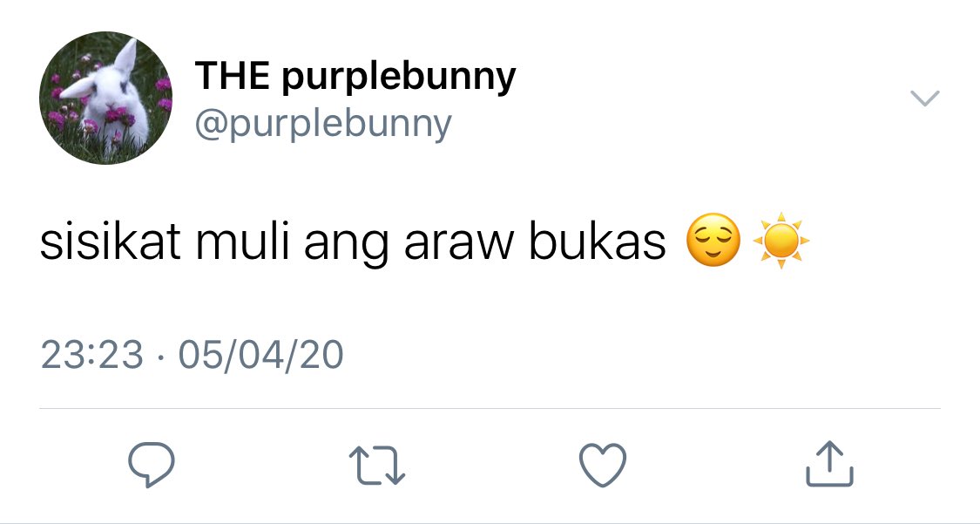Visit the @purplebunny handle
This screenshot has width=980, height=524.
point(323,124)
